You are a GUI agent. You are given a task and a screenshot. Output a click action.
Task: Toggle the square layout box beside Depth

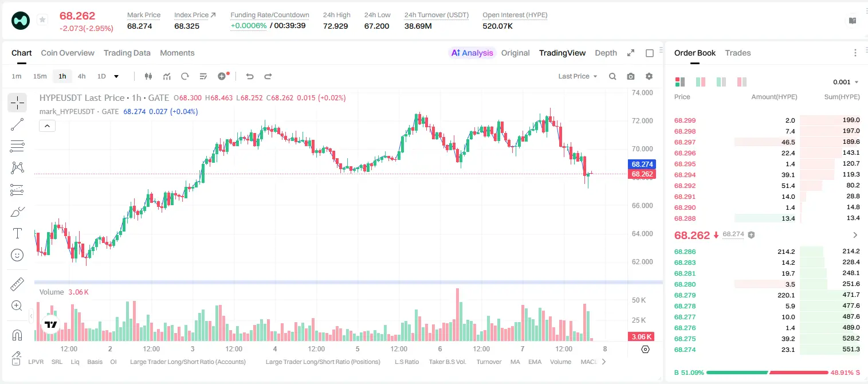click(650, 53)
